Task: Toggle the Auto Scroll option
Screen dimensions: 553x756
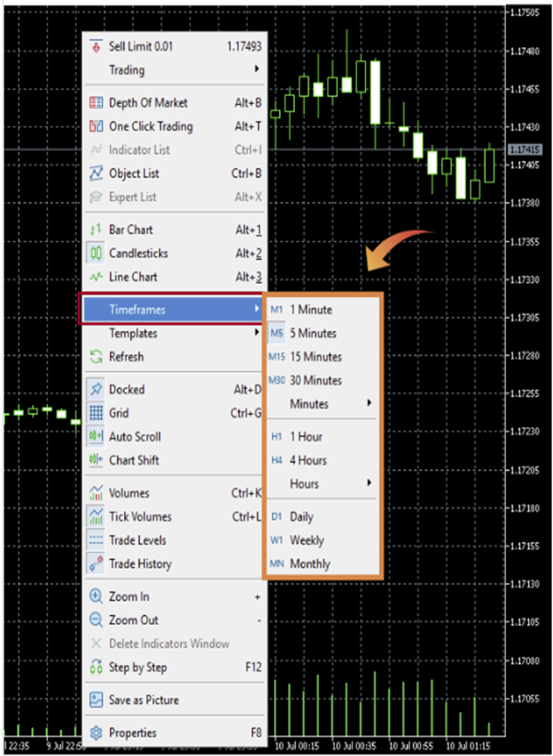Action: [x=135, y=437]
